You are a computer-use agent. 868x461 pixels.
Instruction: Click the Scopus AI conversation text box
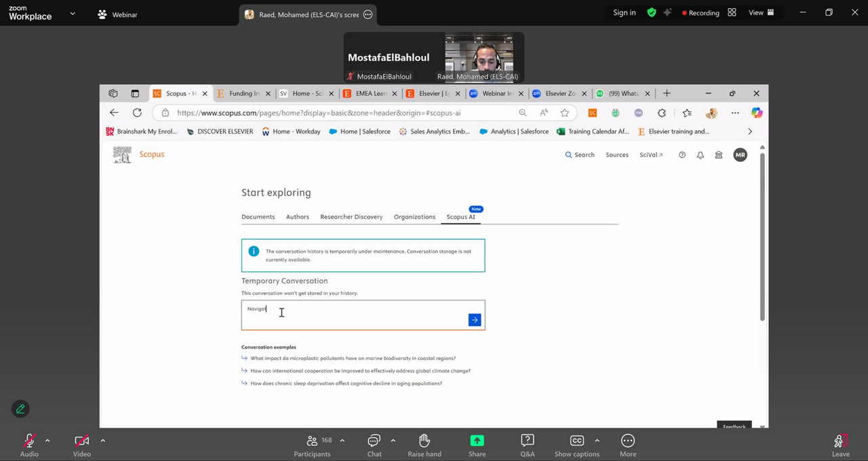[x=363, y=315]
